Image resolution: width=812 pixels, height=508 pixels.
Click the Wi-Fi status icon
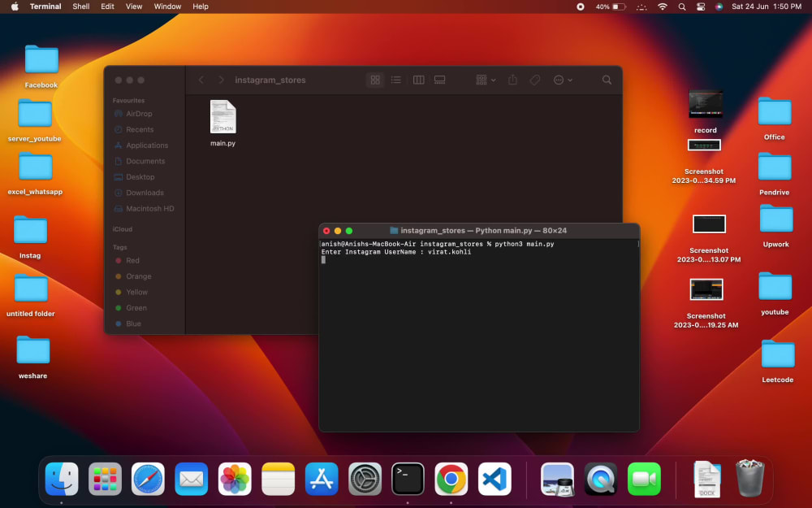(663, 7)
